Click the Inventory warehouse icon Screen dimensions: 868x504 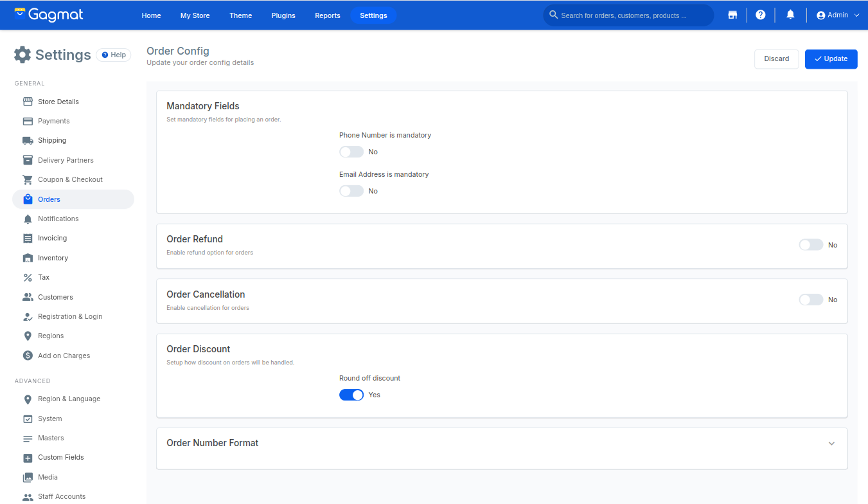(x=28, y=258)
